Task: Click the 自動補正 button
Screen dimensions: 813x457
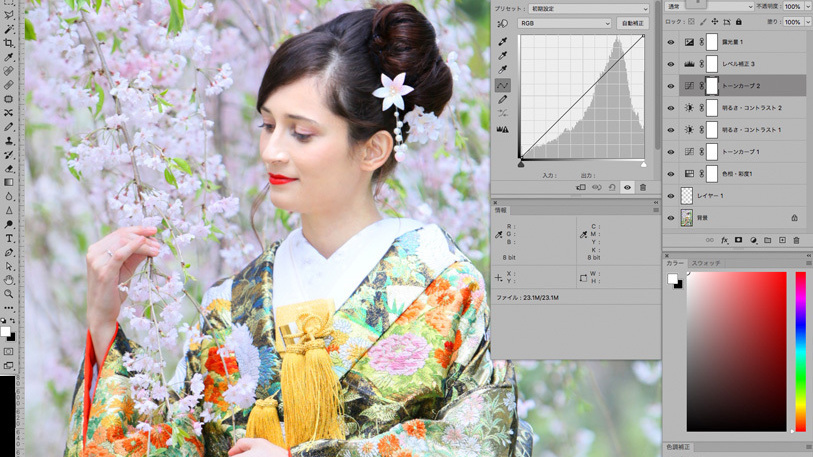Action: (633, 23)
